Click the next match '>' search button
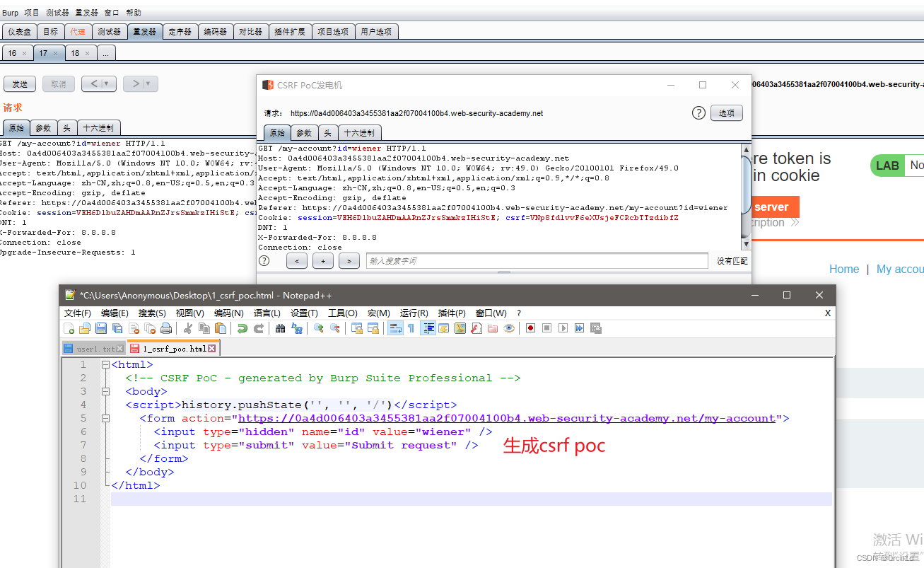 click(x=349, y=261)
